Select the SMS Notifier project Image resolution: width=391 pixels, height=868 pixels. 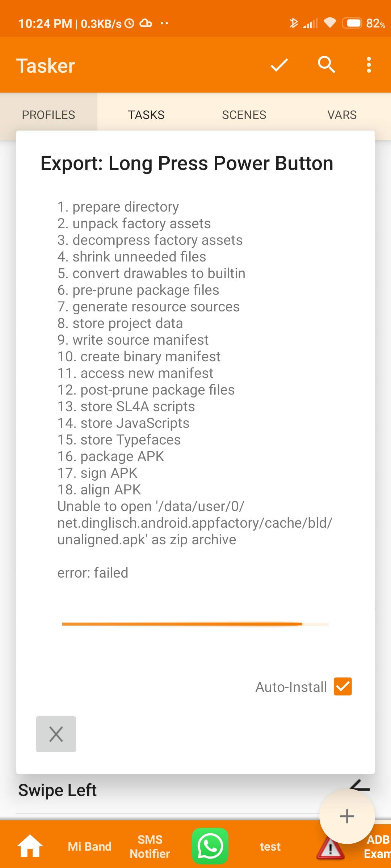150,846
